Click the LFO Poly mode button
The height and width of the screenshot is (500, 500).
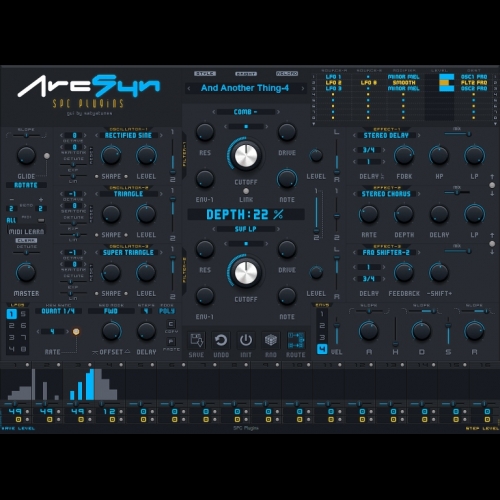(167, 311)
